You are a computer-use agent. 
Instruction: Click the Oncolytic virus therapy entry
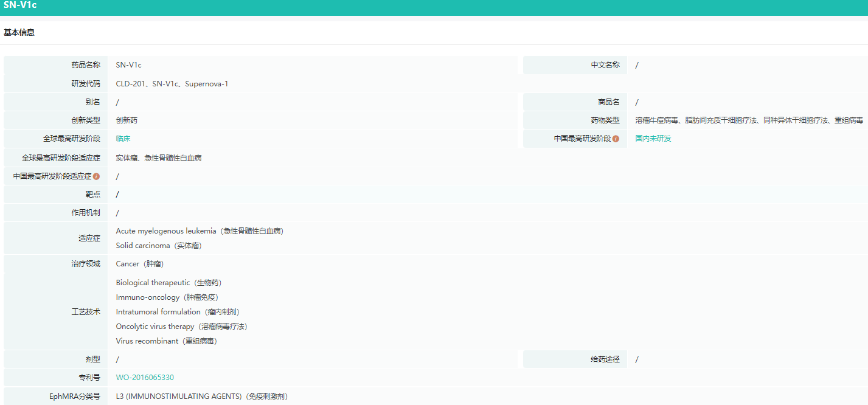tap(181, 327)
